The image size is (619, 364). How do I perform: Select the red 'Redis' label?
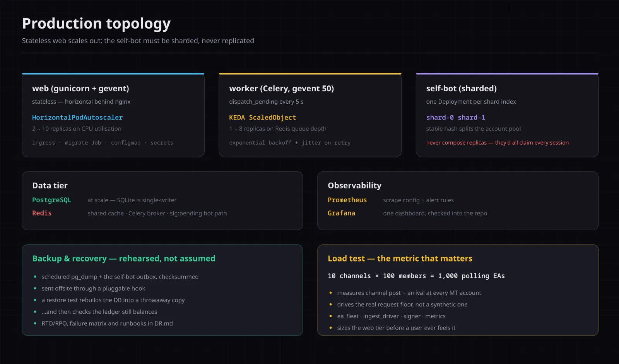[x=42, y=213]
